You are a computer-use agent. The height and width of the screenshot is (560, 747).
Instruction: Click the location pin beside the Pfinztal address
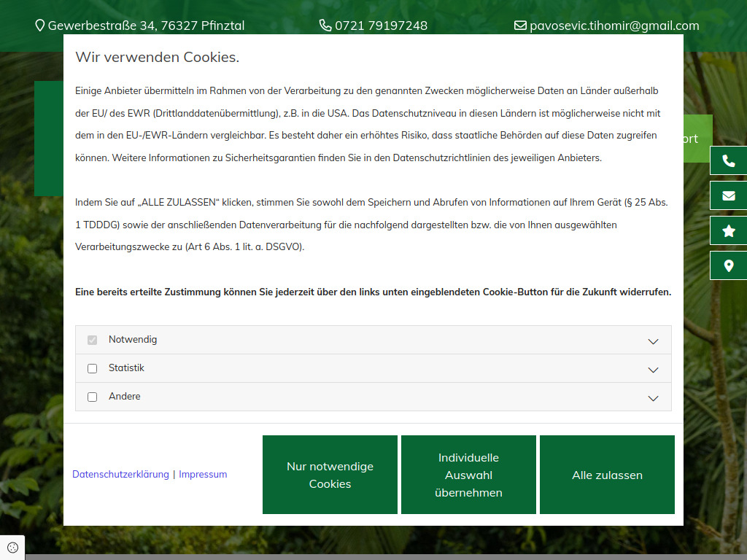tap(39, 25)
